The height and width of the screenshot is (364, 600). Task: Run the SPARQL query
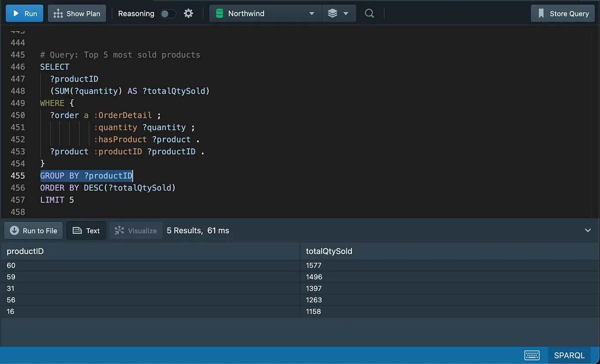coord(24,14)
